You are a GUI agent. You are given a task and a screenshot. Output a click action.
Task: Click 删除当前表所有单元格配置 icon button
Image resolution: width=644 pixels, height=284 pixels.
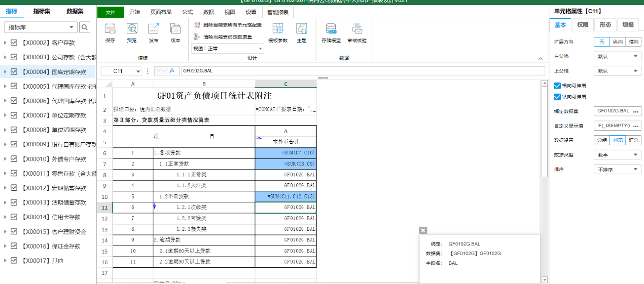(x=197, y=24)
